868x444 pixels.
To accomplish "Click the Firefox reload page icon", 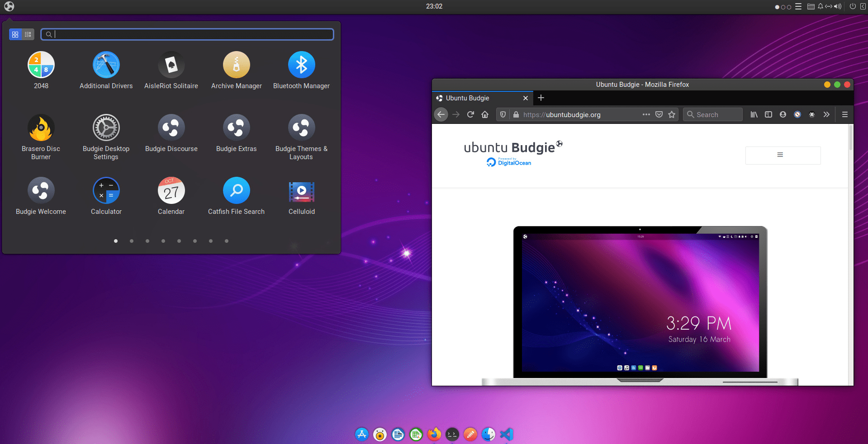I will coord(470,114).
